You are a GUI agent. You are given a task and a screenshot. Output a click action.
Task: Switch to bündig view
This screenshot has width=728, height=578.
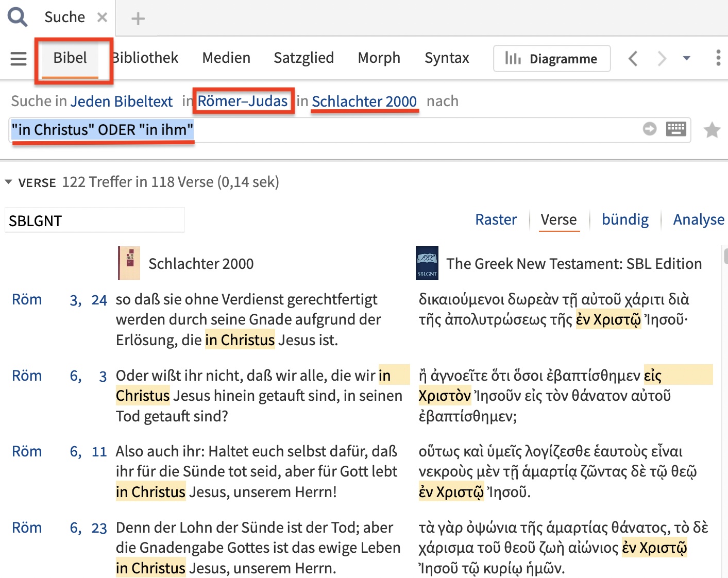point(625,219)
